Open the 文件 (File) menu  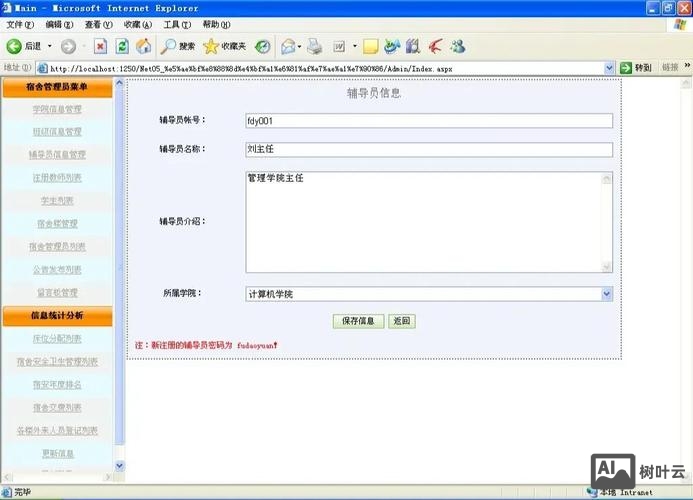[20, 25]
